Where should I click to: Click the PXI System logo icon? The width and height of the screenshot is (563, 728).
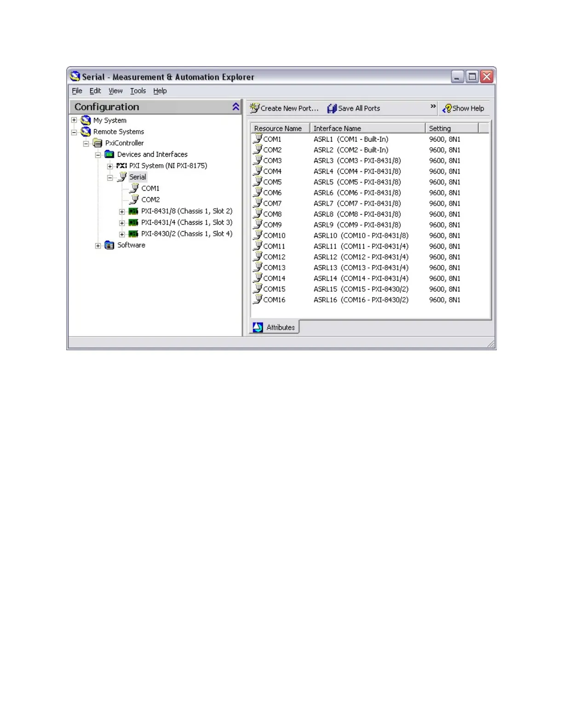click(121, 166)
